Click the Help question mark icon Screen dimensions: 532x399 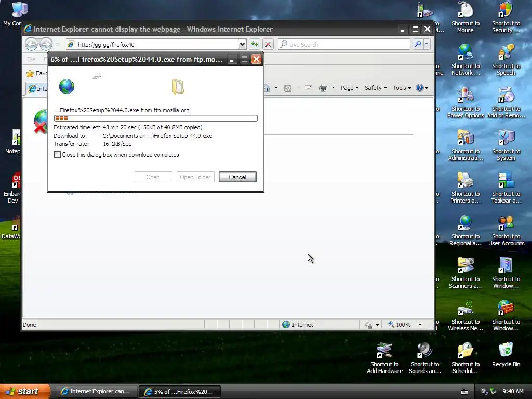(x=420, y=88)
